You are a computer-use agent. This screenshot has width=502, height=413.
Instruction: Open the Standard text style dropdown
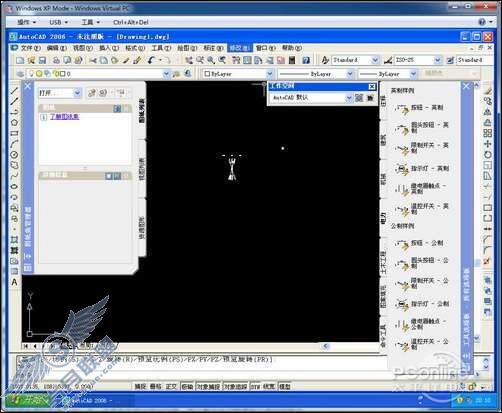point(375,60)
